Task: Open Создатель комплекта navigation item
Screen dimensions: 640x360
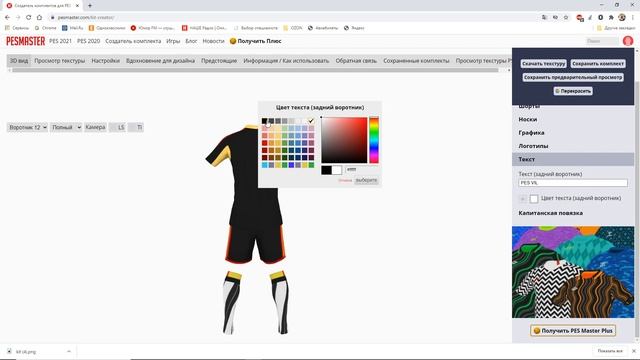Action: 133,41
